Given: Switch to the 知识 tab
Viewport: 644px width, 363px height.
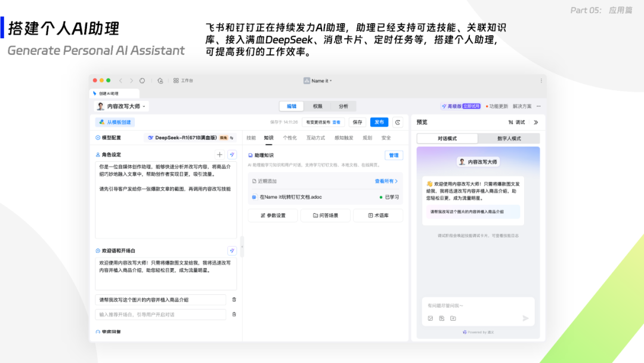Looking at the screenshot, I should 268,138.
